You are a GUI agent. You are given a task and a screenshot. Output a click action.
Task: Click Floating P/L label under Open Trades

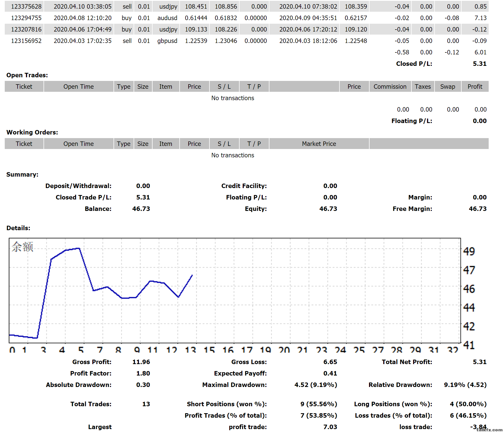tap(412, 121)
